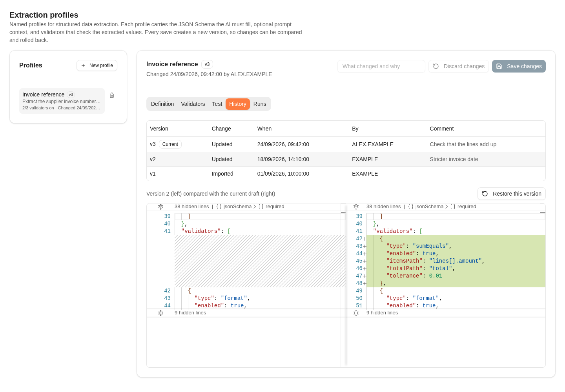Save changes to the profile

coord(519,66)
